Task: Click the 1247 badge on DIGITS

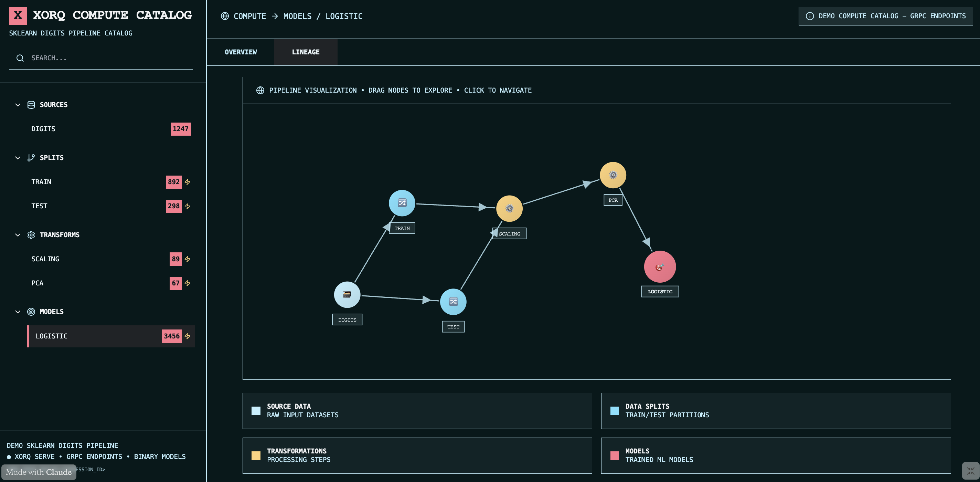Action: tap(181, 129)
